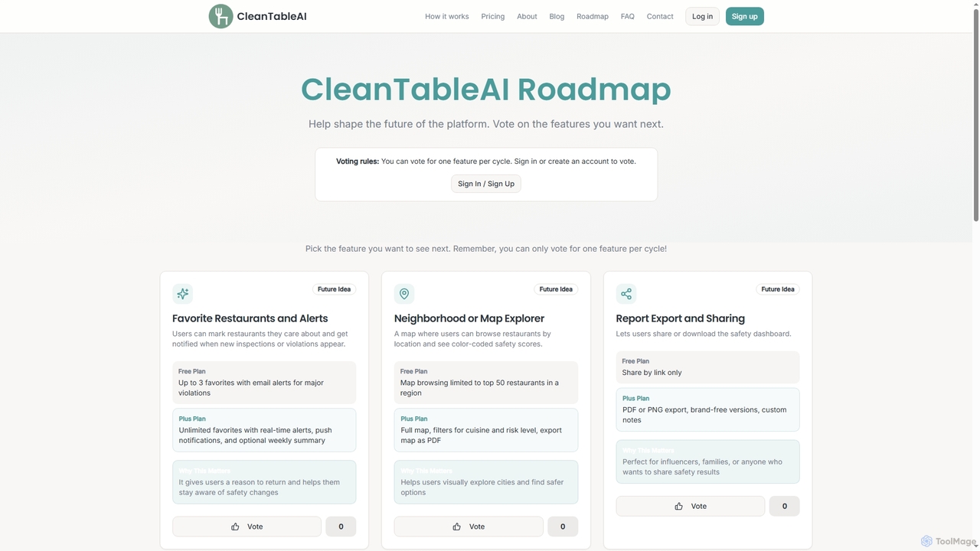Click 'PDF or PNG export' Plus Plan text
The width and height of the screenshot is (980, 551).
point(704,415)
